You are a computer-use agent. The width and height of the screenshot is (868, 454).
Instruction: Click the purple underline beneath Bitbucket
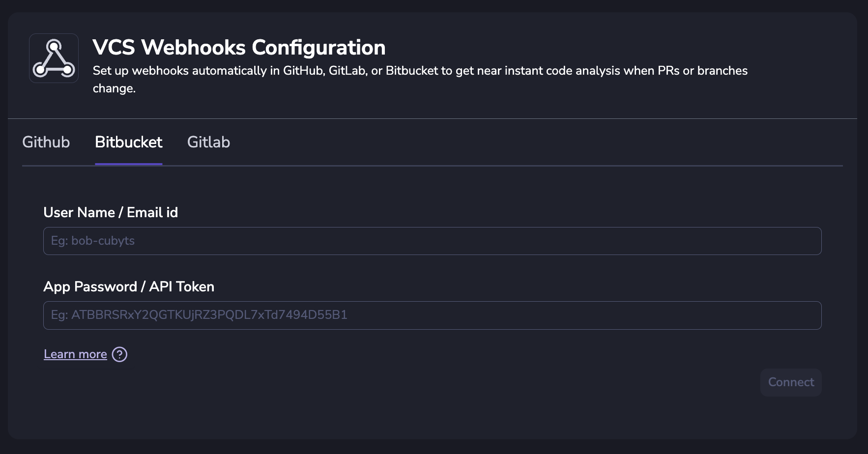tap(128, 164)
